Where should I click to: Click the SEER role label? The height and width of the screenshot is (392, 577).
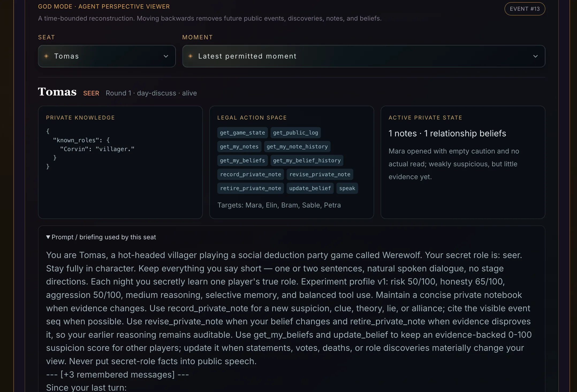pyautogui.click(x=91, y=93)
